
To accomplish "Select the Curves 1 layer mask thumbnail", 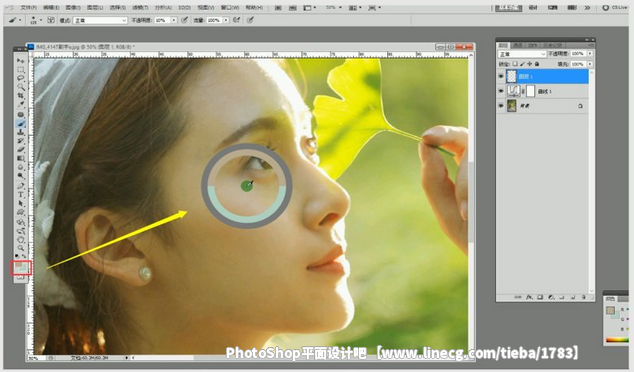I will click(530, 91).
